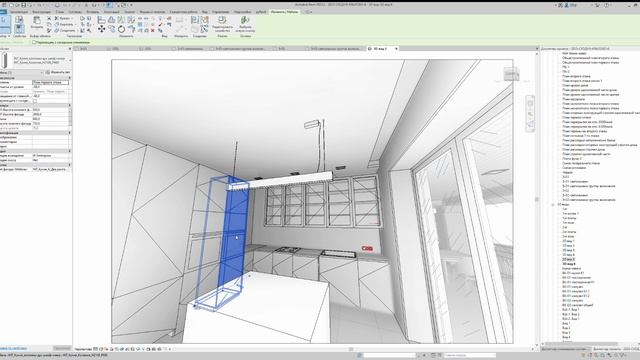Open the family type selector dropdown
Image resolution: width=640 pixels, height=360 pixels.
70,60
